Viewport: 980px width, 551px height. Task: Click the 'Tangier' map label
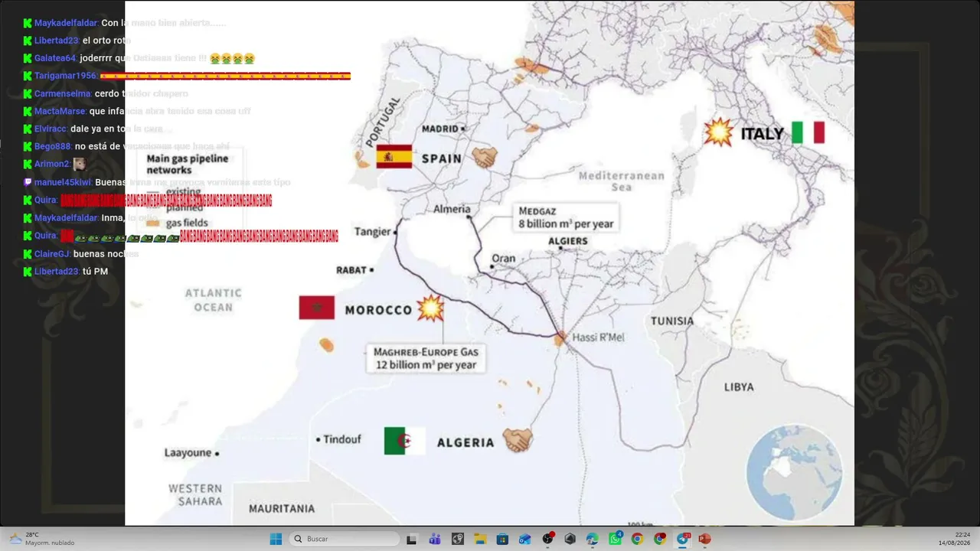point(373,232)
